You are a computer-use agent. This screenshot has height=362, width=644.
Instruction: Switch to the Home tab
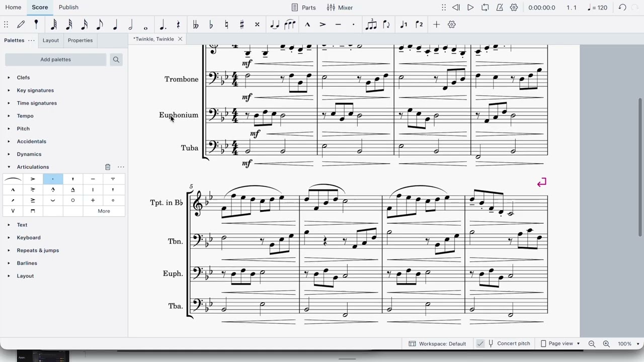point(13,7)
